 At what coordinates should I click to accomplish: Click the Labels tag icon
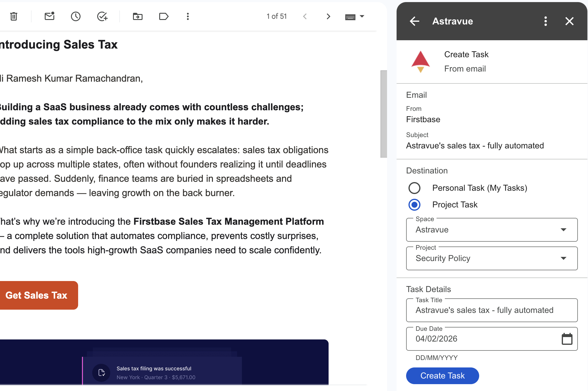point(164,16)
